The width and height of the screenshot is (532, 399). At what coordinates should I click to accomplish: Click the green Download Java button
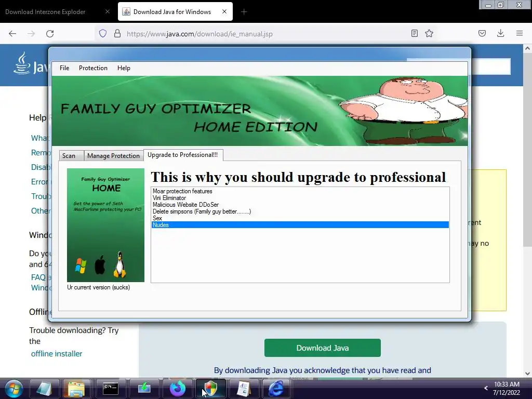[x=322, y=348]
